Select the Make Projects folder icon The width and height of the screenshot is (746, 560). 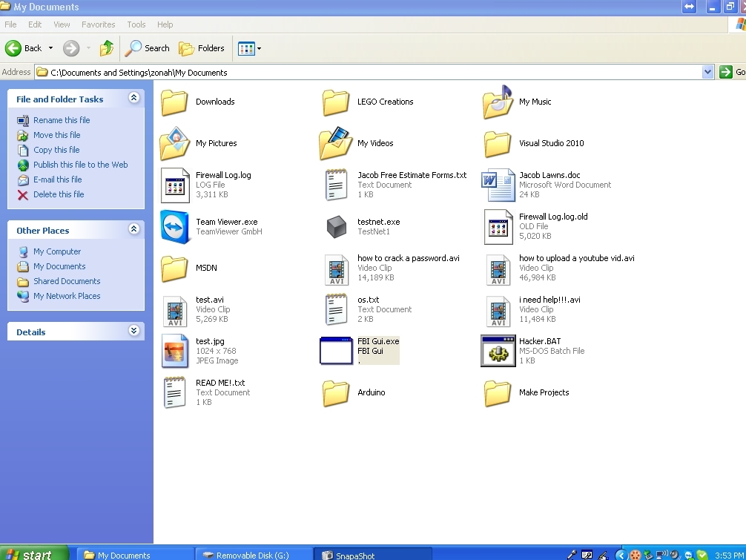click(x=498, y=393)
